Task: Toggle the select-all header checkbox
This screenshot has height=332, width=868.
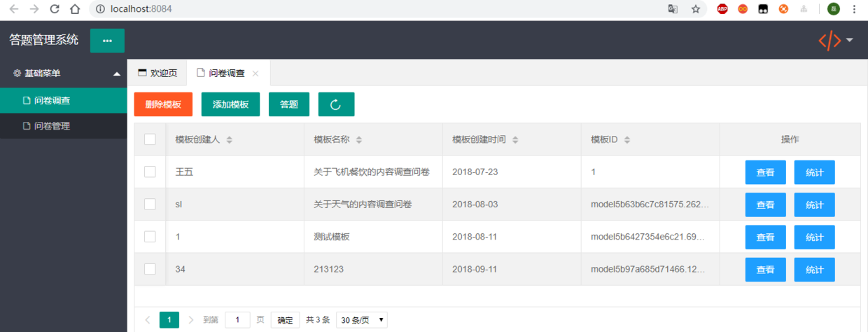Action: coord(150,139)
